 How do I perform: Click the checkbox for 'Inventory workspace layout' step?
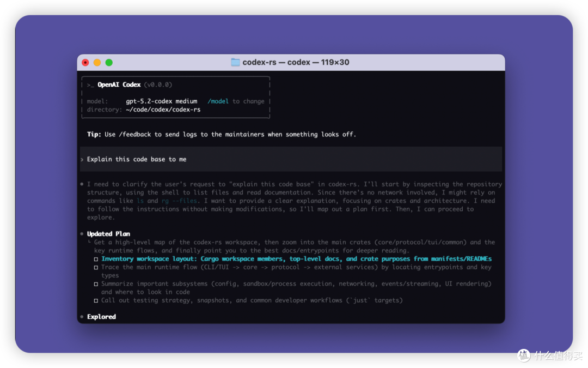96,259
